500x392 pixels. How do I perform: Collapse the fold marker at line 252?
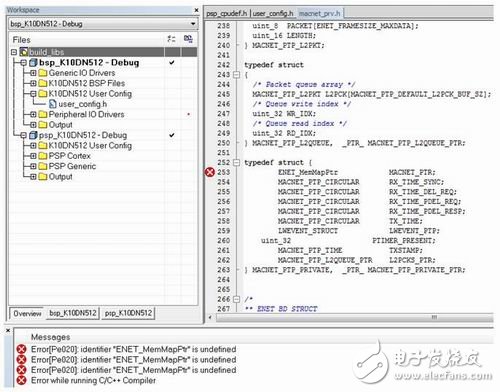[x=236, y=162]
